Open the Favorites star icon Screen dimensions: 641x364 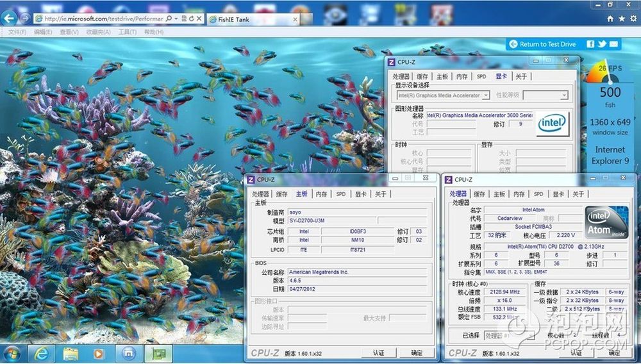622,19
